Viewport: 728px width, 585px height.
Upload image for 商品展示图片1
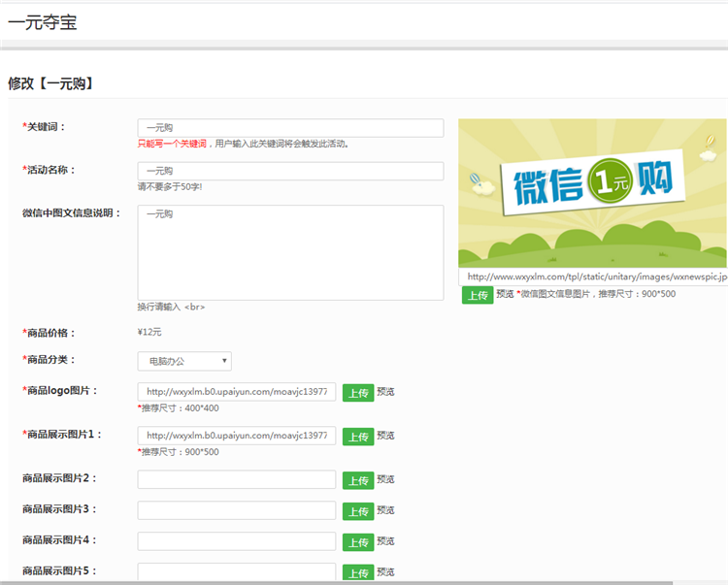(x=358, y=437)
